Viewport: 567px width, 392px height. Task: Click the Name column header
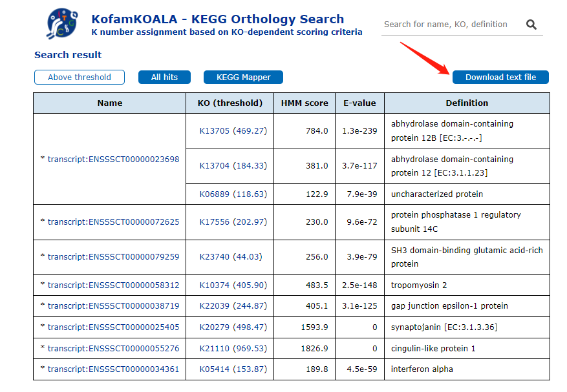pyautogui.click(x=109, y=103)
